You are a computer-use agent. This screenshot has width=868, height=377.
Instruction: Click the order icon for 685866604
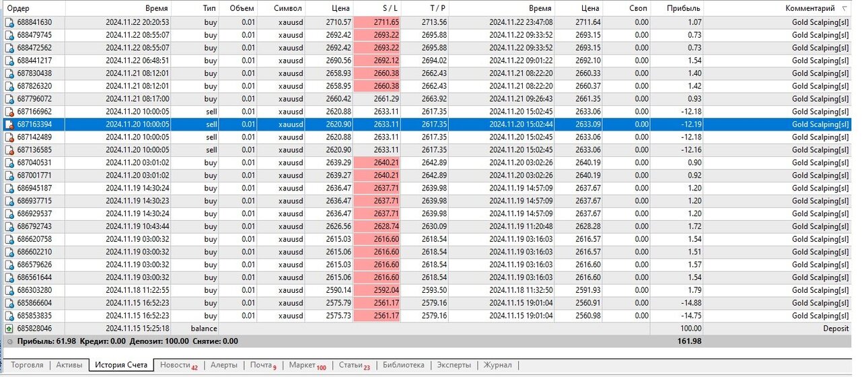click(x=9, y=304)
